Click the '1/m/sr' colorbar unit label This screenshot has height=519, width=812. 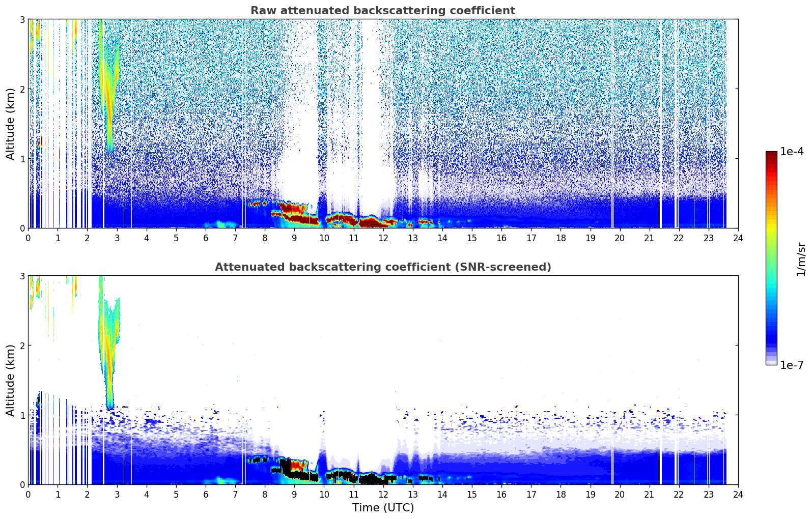click(x=801, y=258)
